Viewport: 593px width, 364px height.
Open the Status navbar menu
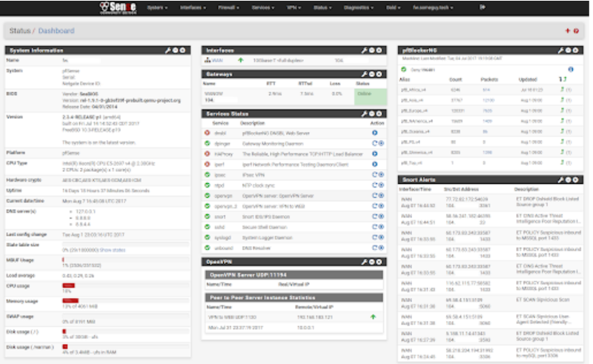[x=322, y=7]
